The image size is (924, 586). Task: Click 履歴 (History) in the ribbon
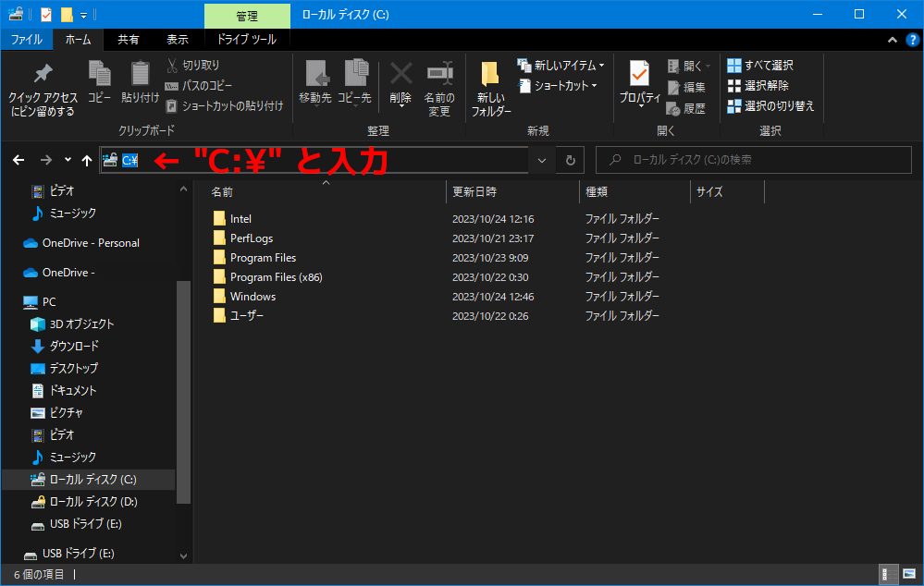tap(686, 108)
